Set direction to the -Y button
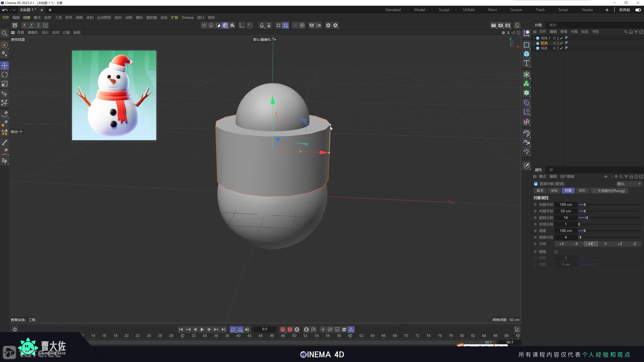The image size is (644, 362). tap(605, 244)
